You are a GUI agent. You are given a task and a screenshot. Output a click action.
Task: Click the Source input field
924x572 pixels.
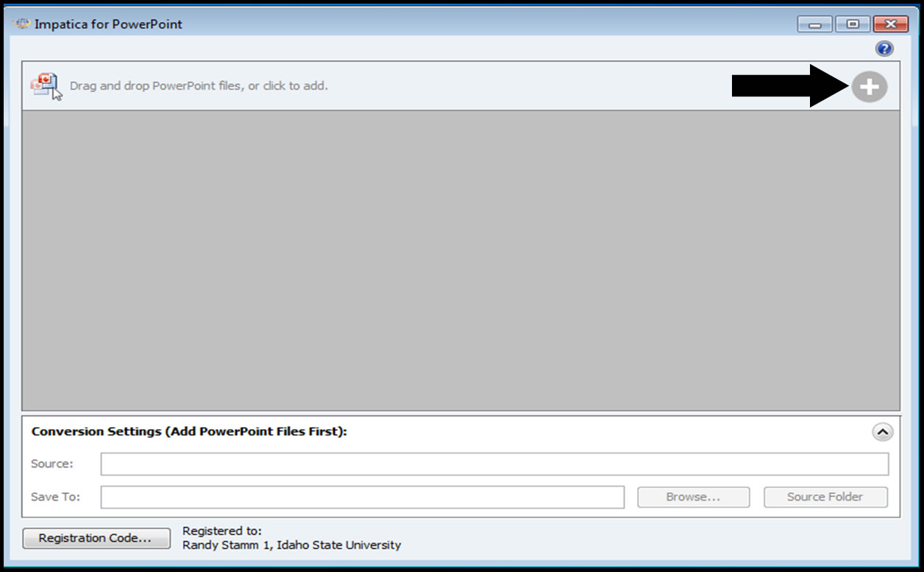[x=494, y=464]
